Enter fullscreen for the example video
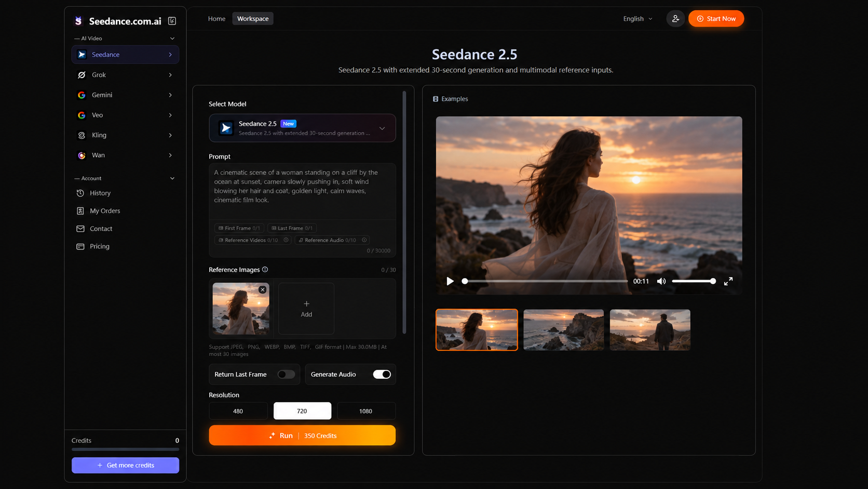Screen dimensions: 868x489 coord(728,281)
